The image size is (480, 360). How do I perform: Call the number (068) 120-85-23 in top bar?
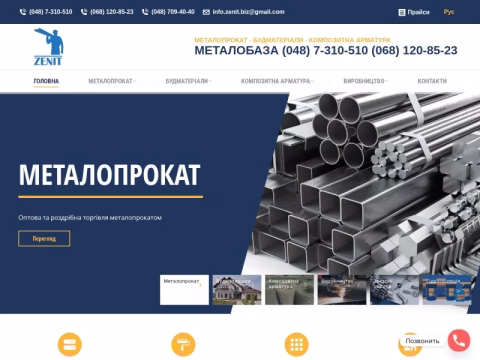point(112,12)
